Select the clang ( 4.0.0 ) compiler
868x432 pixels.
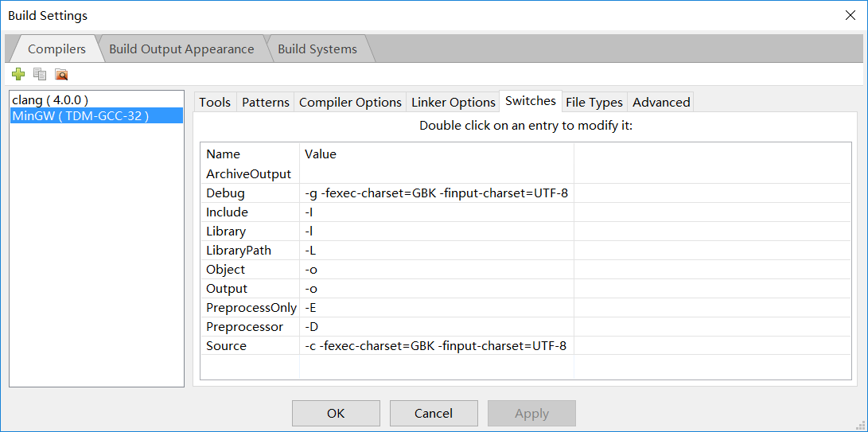50,100
